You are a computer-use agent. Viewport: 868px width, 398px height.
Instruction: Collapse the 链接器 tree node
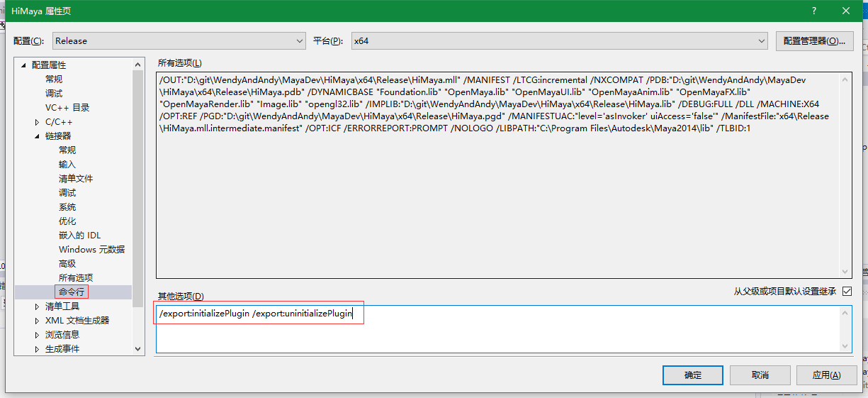[38, 136]
